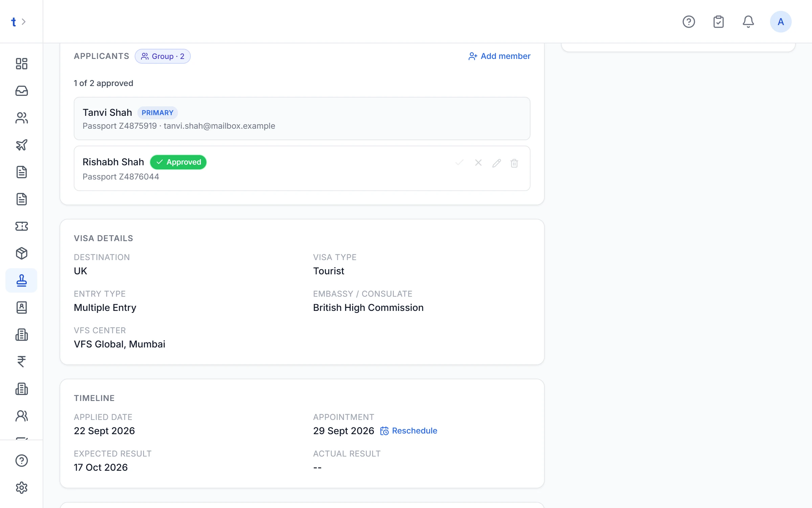The height and width of the screenshot is (508, 812).
Task: Select Tanvi Shah primary applicant card
Action: click(302, 119)
